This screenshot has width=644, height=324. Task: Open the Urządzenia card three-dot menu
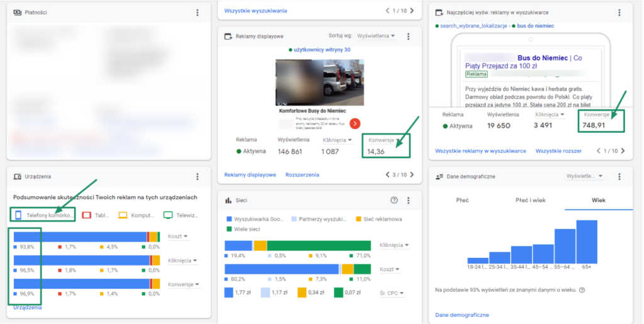pyautogui.click(x=197, y=177)
